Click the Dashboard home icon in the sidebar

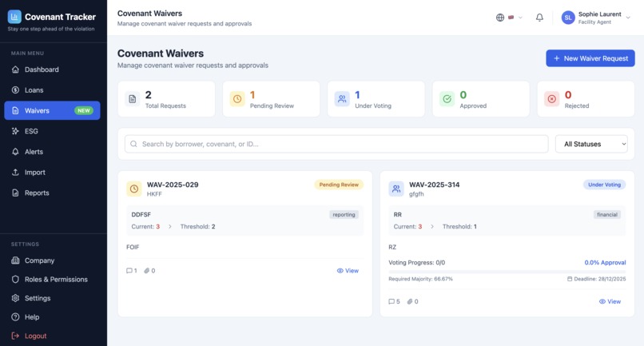point(15,70)
